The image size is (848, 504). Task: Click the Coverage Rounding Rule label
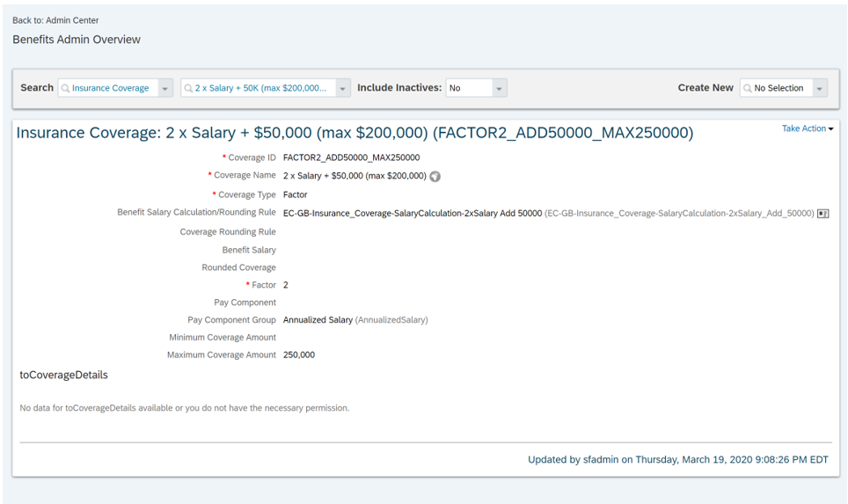click(x=228, y=231)
